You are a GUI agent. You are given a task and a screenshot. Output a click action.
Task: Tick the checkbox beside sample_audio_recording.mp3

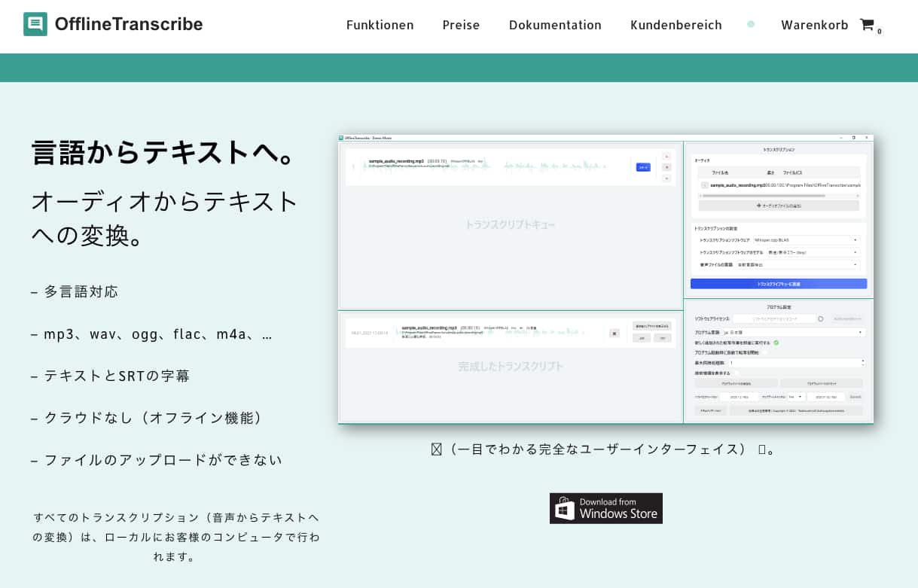(706, 185)
